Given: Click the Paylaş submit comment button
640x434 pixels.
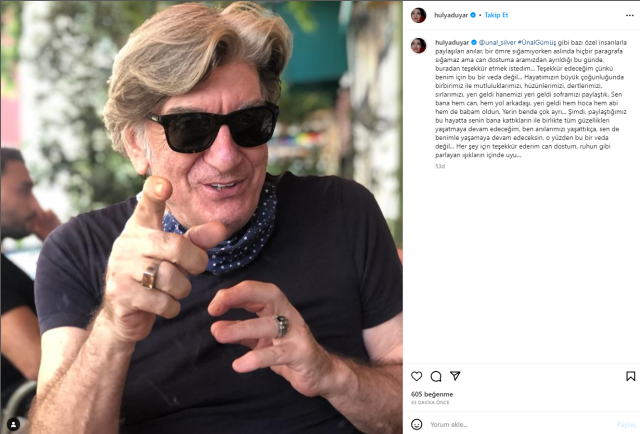Looking at the screenshot, I should click(x=628, y=425).
